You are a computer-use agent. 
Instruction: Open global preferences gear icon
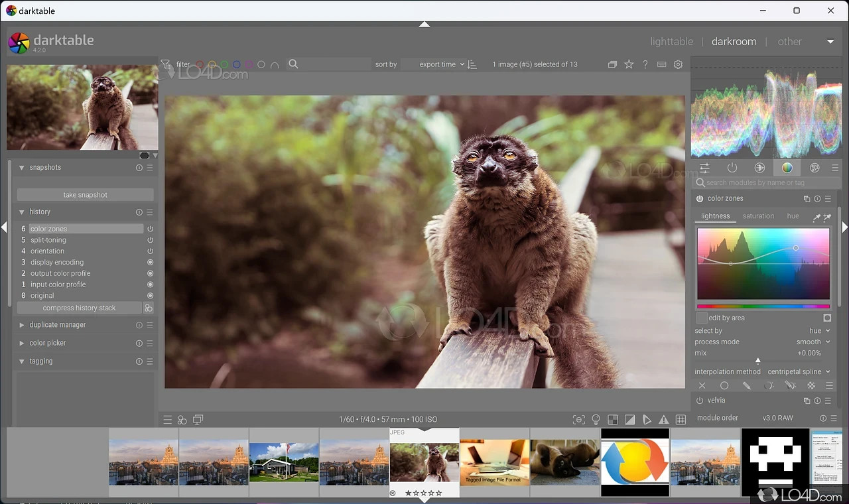pos(678,64)
